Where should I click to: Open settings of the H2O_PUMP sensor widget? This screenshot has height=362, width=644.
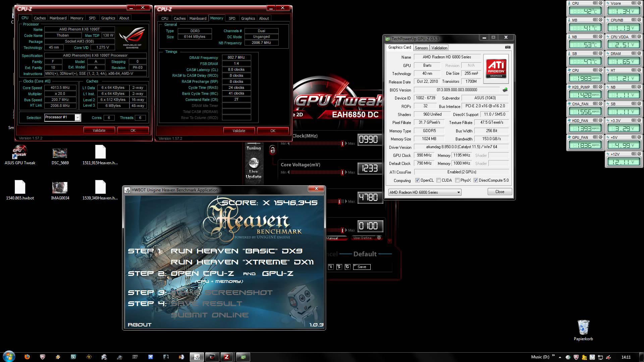595,87
